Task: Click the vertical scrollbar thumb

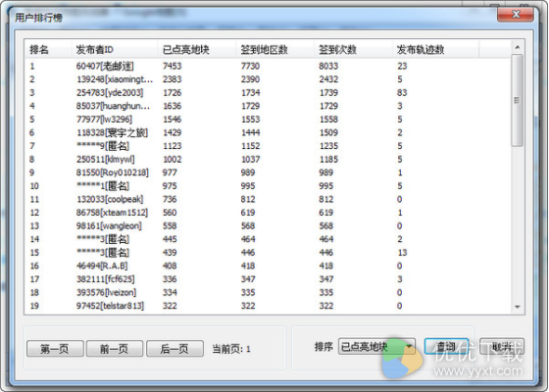Action: 518,100
